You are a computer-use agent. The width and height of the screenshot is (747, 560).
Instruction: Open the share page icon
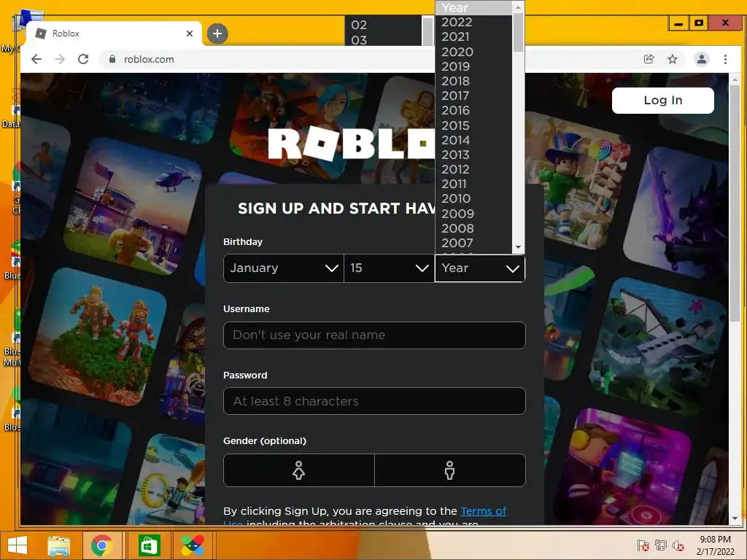tap(649, 59)
